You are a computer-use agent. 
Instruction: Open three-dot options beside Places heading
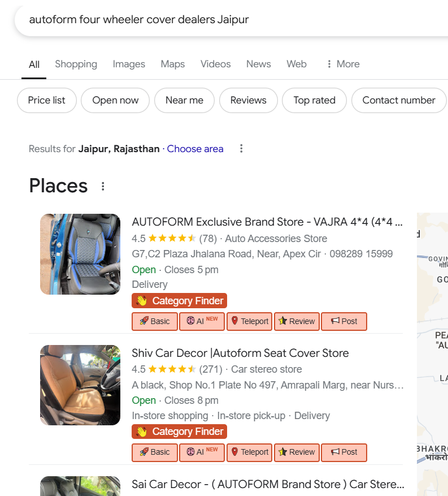pos(103,186)
